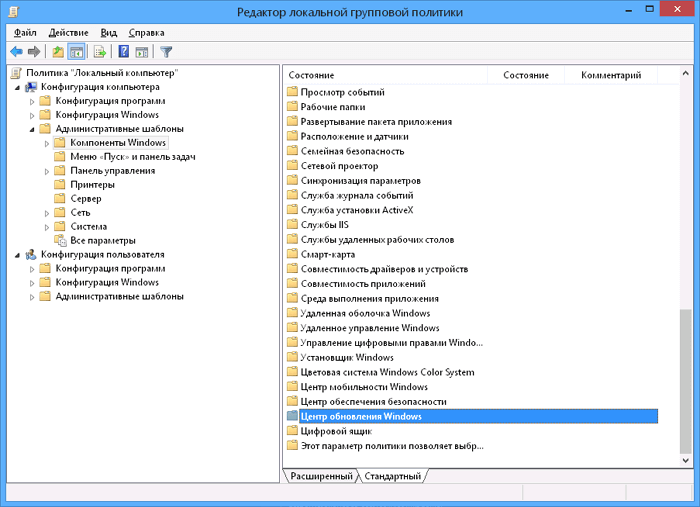Switch to the 'Стандартный' tab
Image resolution: width=700 pixels, height=507 pixels.
(x=394, y=477)
